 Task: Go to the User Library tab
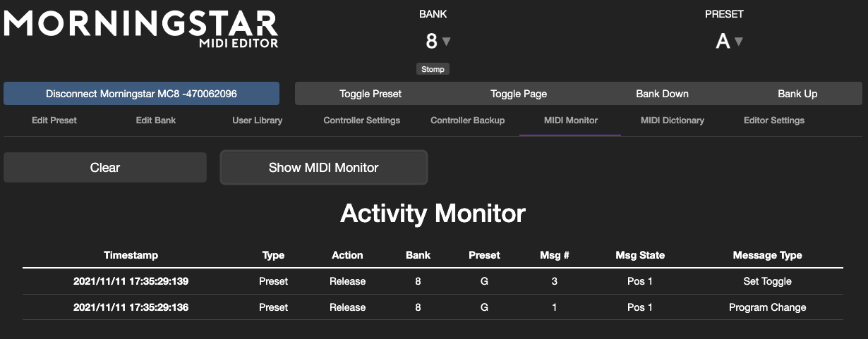coord(258,121)
